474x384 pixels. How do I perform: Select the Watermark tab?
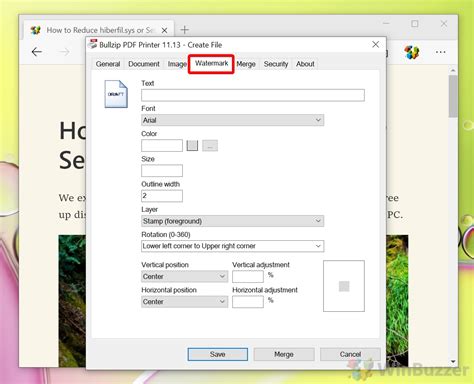point(211,63)
